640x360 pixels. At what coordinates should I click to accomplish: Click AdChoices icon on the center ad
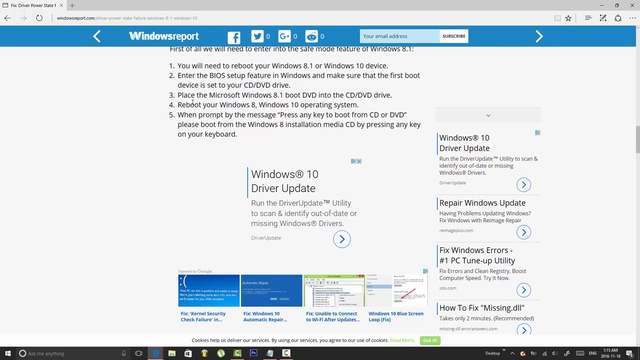click(353, 161)
